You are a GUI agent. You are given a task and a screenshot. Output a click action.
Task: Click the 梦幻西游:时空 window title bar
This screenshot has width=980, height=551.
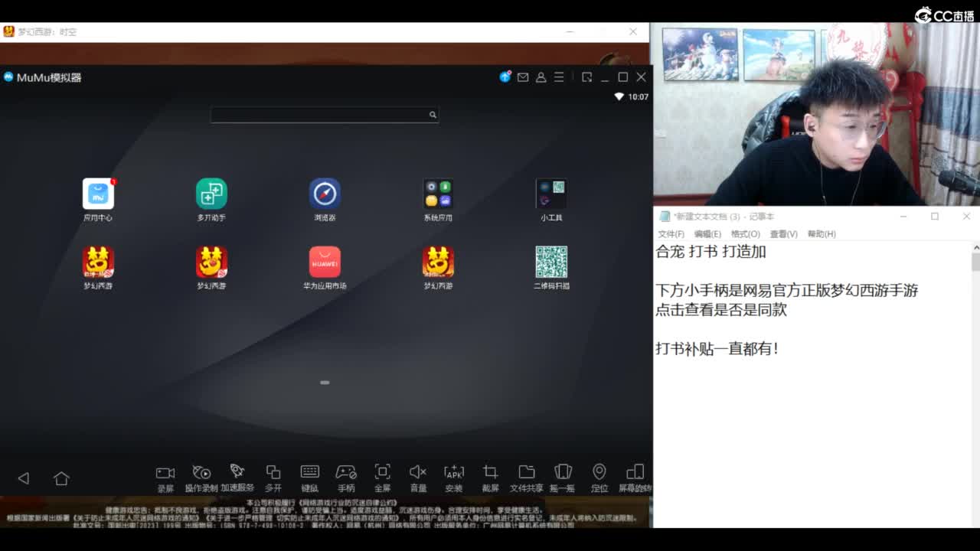tap(325, 32)
